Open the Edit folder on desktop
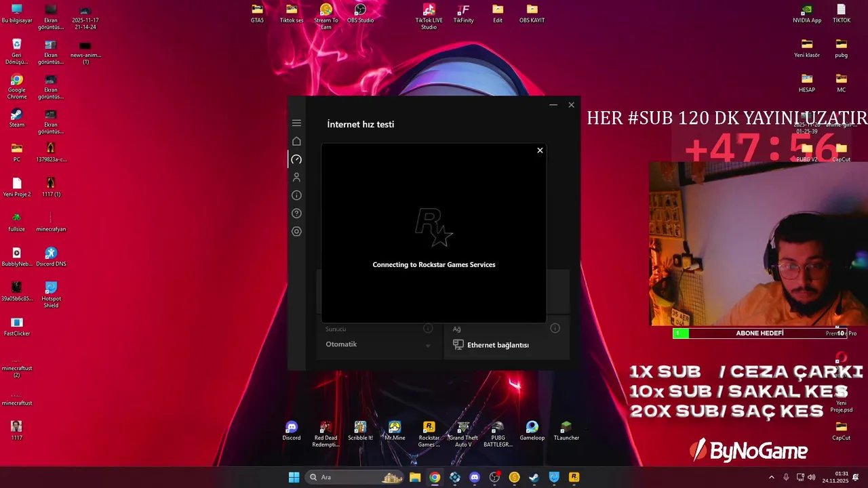 tap(498, 14)
